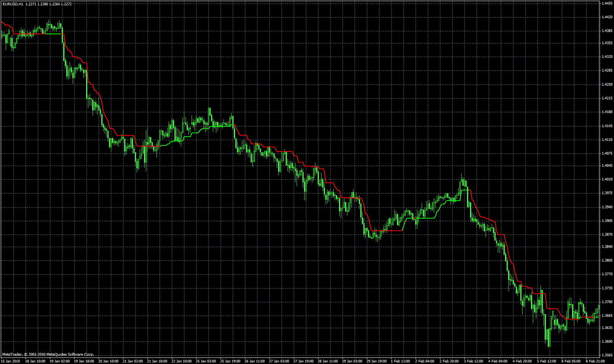Click the 2 Feb 20:00 time label
Viewport: 614px width, 364px height.
pos(449,361)
